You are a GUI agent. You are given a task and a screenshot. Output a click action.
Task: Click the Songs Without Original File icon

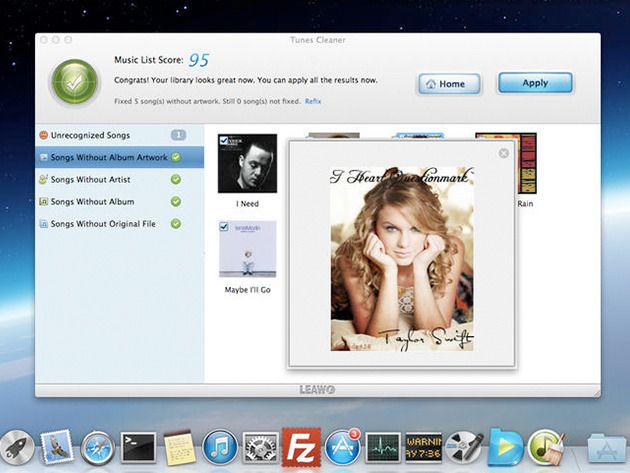click(x=43, y=223)
